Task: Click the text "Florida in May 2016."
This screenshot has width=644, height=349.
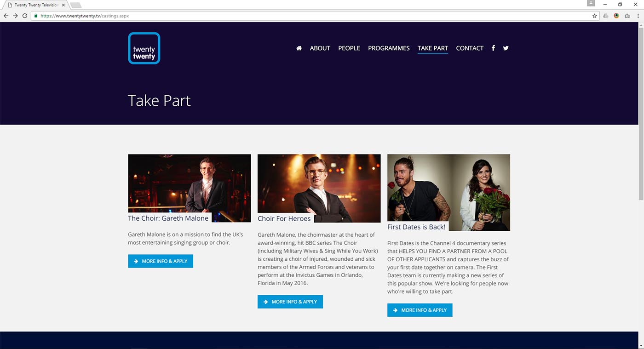Action: pyautogui.click(x=283, y=283)
